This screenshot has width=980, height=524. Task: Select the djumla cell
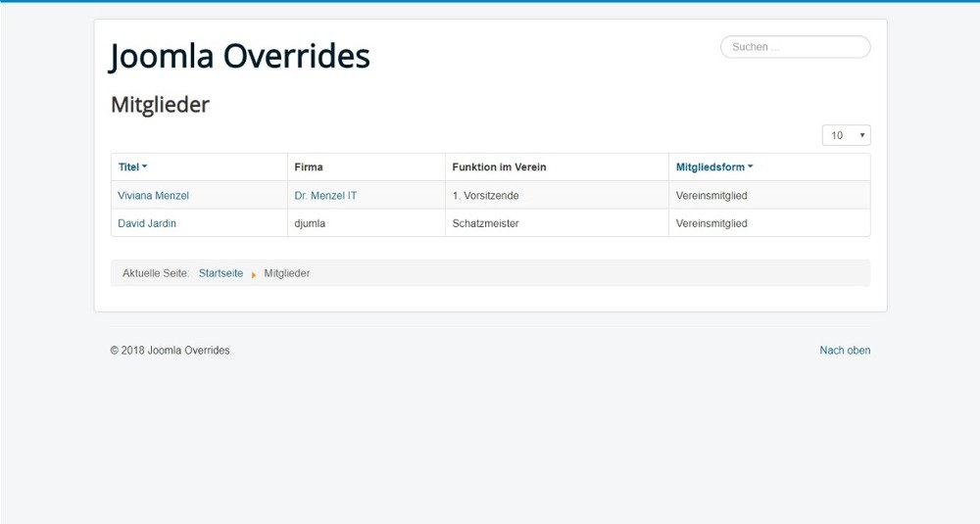pyautogui.click(x=310, y=223)
